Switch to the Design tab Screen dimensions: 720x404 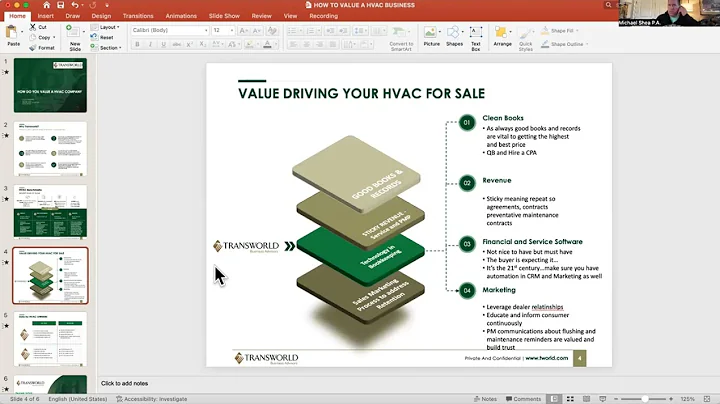(x=101, y=16)
